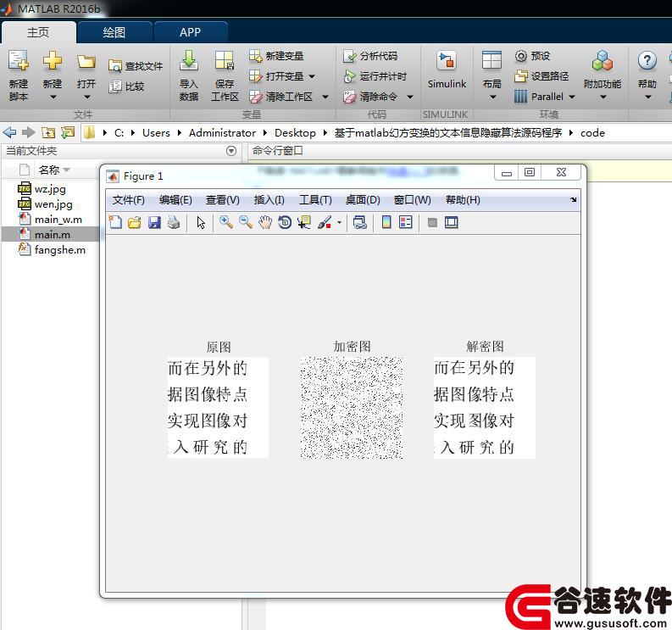Click Analyze Code (分析代码)

370,56
